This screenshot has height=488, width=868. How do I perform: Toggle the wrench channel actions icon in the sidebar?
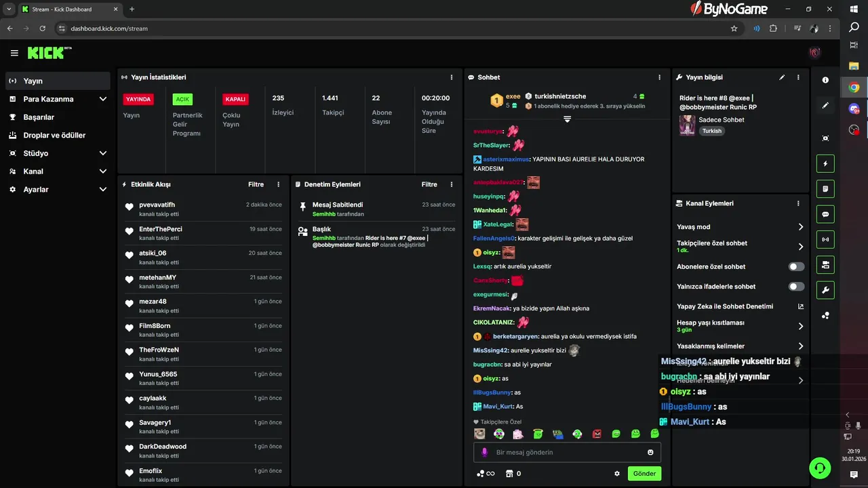click(x=825, y=290)
